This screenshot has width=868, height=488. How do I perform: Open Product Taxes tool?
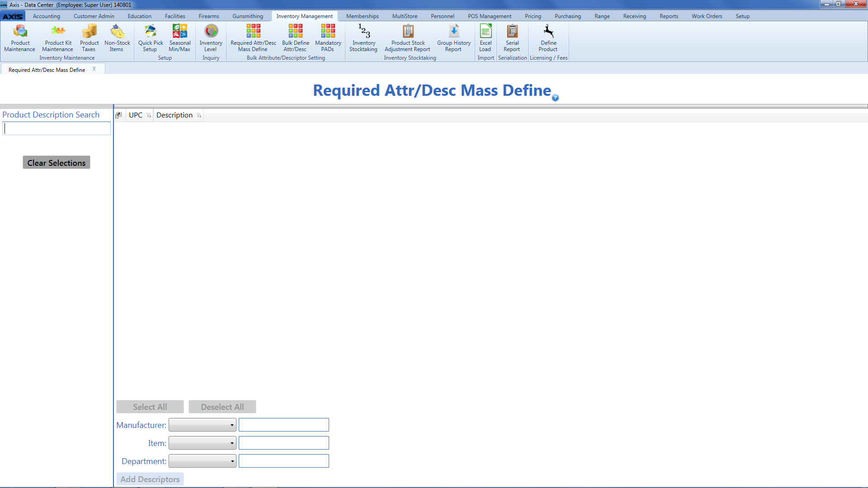[x=89, y=38]
